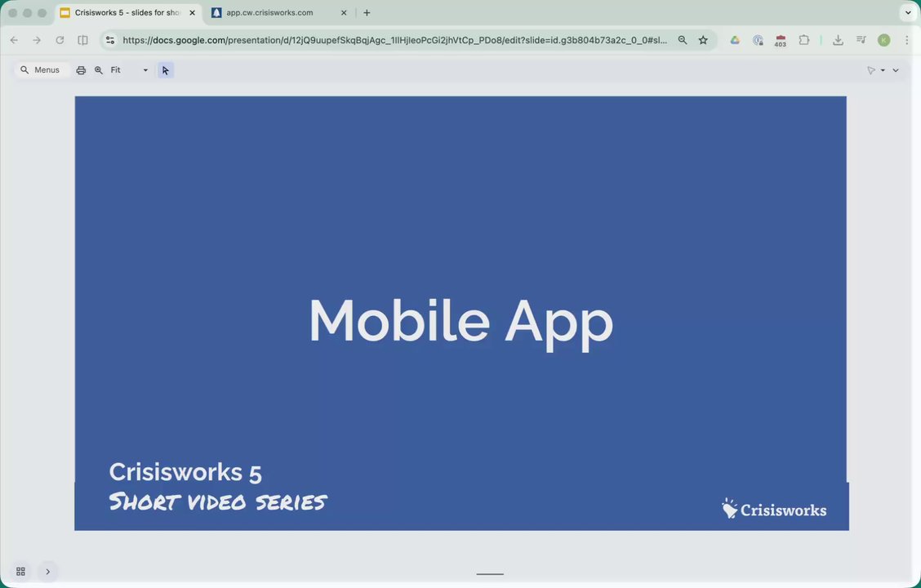The image size is (921, 588).
Task: Print the presentation with printer icon
Action: pos(81,70)
